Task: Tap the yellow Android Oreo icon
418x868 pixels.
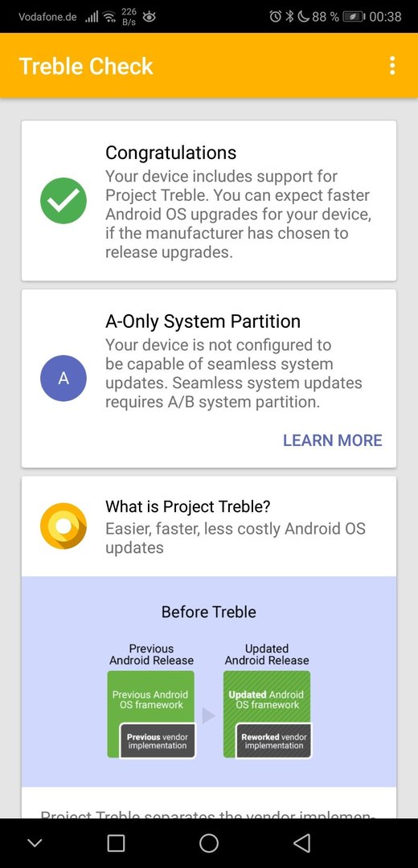Action: point(64,526)
